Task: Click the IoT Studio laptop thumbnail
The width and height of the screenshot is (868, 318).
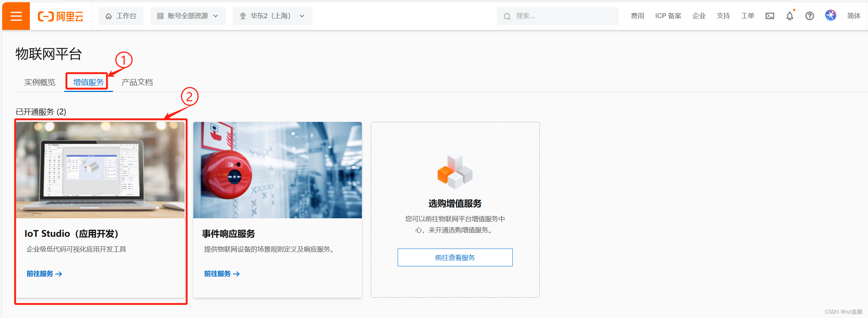Action: (100, 170)
